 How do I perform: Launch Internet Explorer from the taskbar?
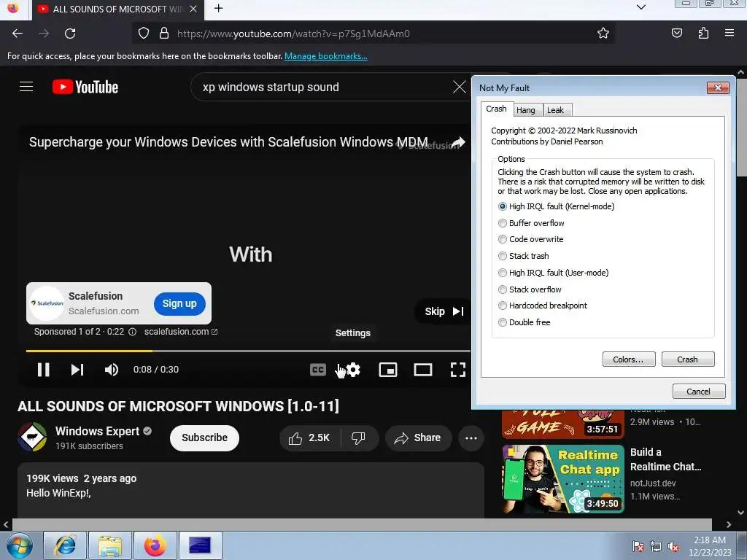[x=65, y=545]
